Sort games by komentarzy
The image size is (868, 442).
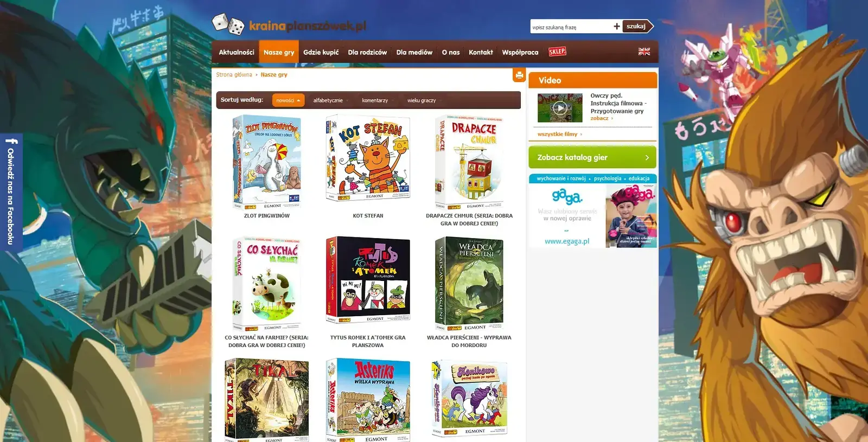[375, 100]
